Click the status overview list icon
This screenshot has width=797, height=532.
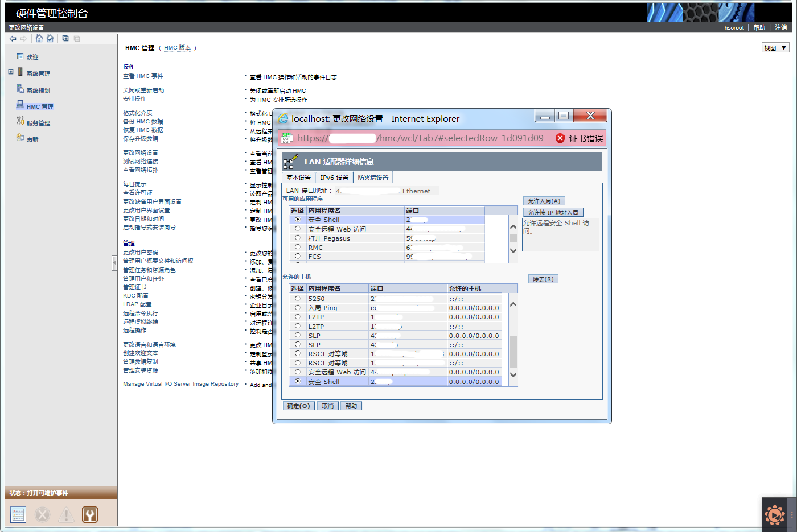18,514
